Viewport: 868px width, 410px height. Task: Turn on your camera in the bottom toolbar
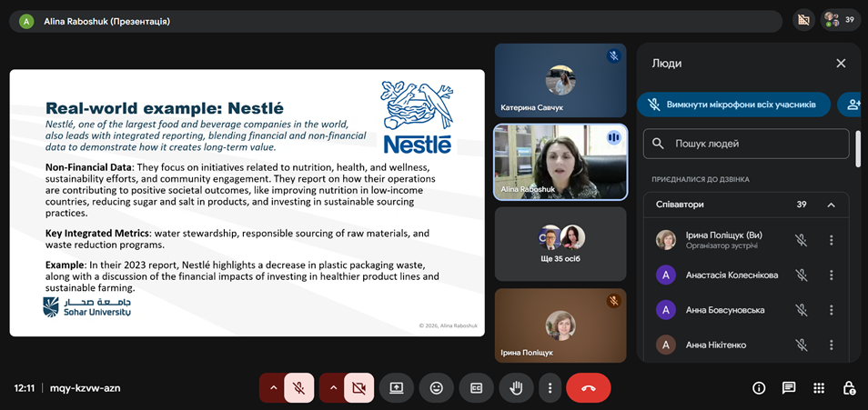[358, 388]
